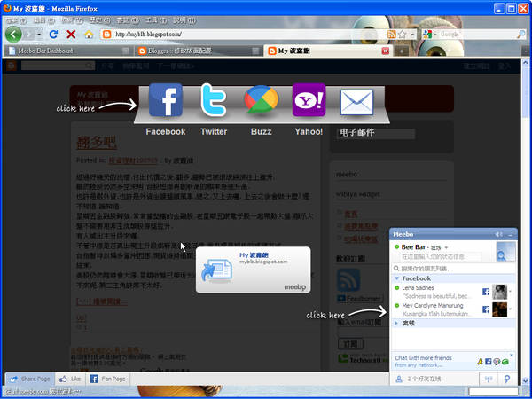Viewport: 532px width, 399px height.
Task: Open the tools (T) menu in the menu bar
Action: point(156,20)
